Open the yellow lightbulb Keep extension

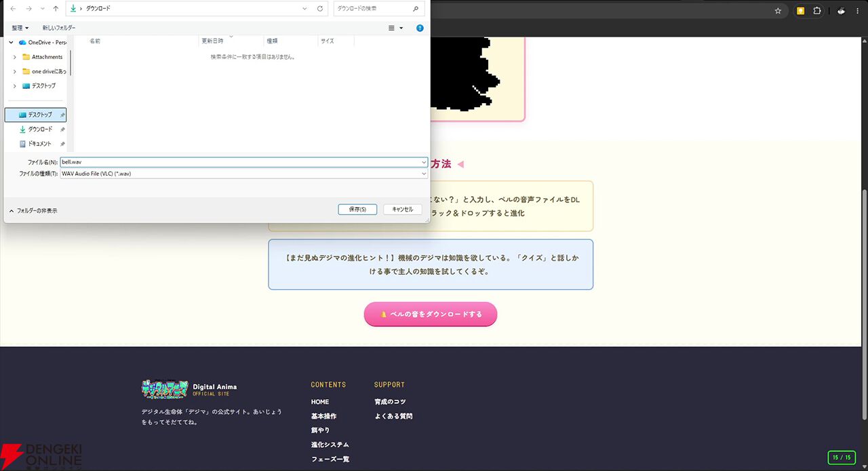[x=801, y=10]
